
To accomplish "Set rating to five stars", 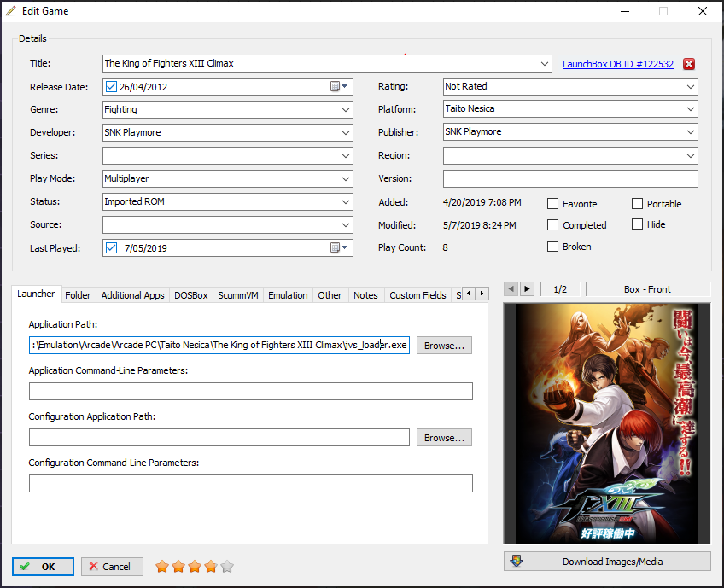I will point(227,567).
